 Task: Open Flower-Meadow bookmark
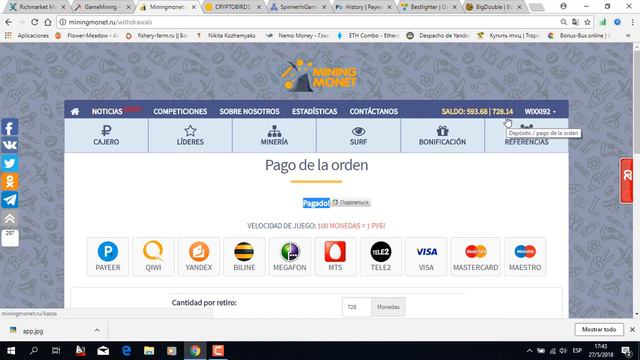(87, 36)
